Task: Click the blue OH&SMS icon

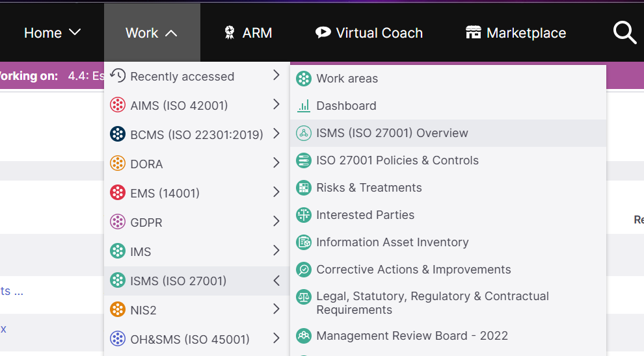Action: click(118, 338)
